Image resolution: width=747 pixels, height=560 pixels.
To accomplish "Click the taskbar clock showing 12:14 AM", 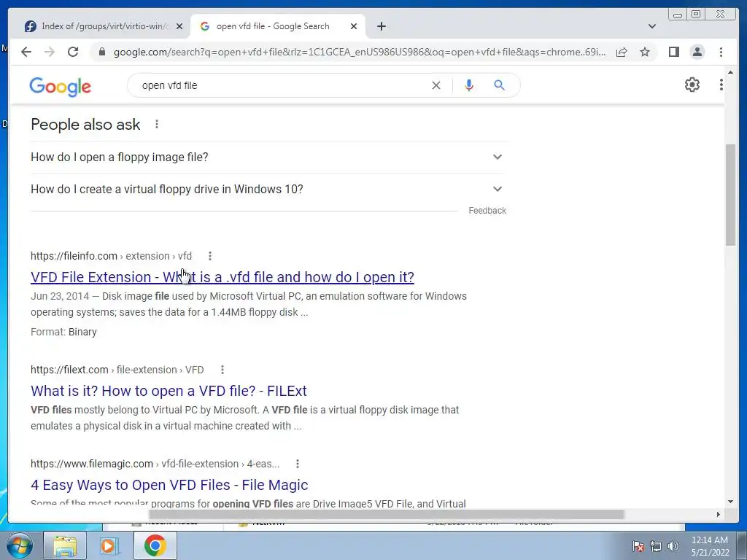I will pos(710,546).
